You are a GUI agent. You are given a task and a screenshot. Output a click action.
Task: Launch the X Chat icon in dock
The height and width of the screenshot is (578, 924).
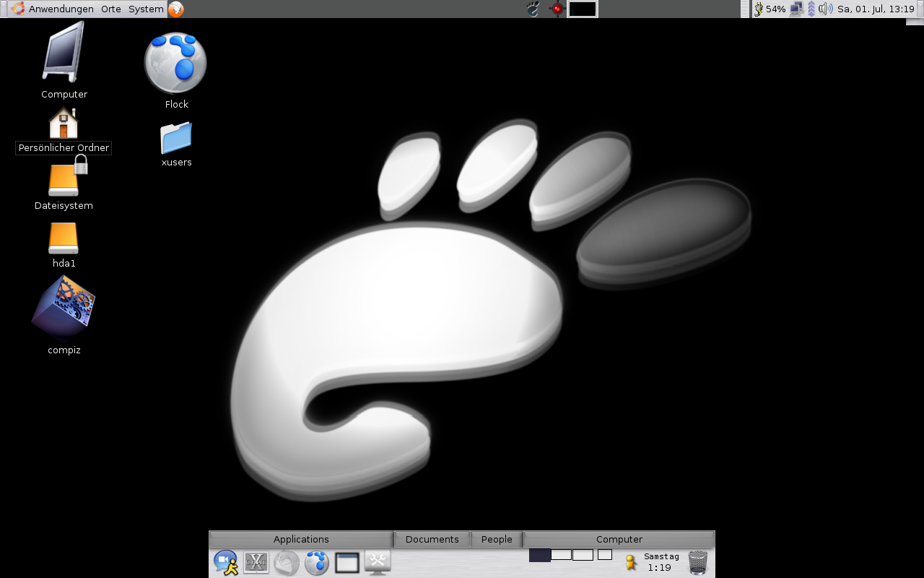point(256,562)
